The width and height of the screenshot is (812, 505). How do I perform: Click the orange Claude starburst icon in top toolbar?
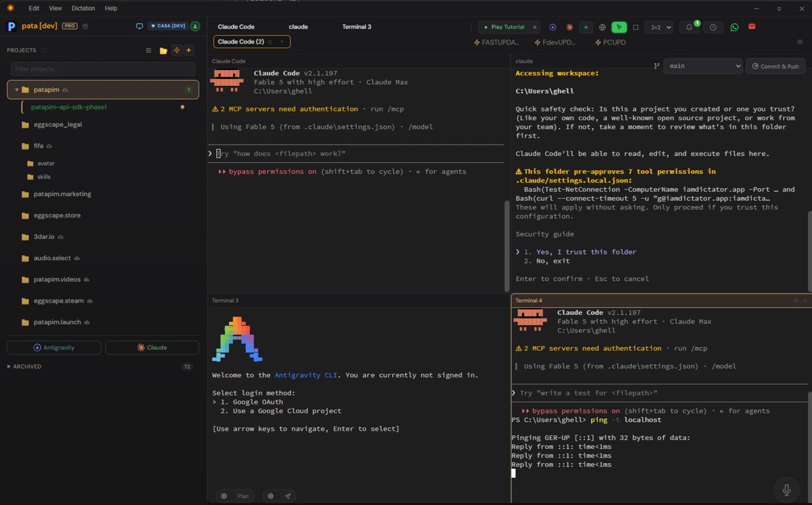(x=570, y=27)
